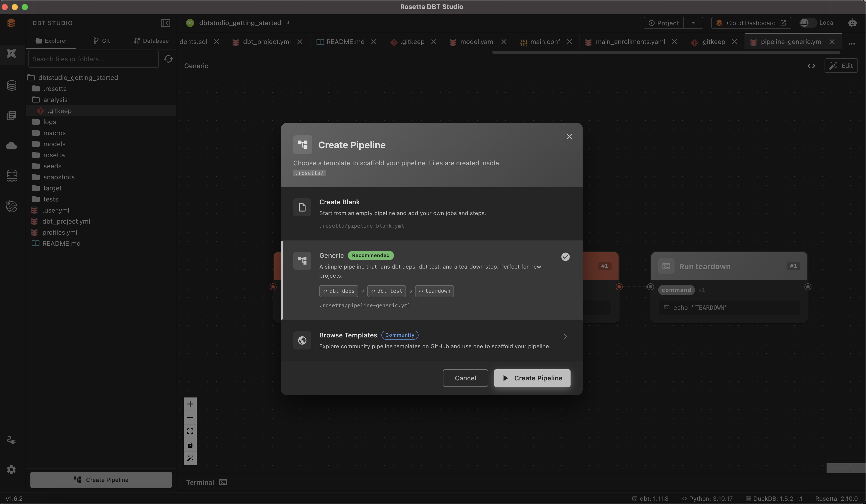Toggle the canvas lock icon
Screen dimensions: 866x504
point(190,445)
